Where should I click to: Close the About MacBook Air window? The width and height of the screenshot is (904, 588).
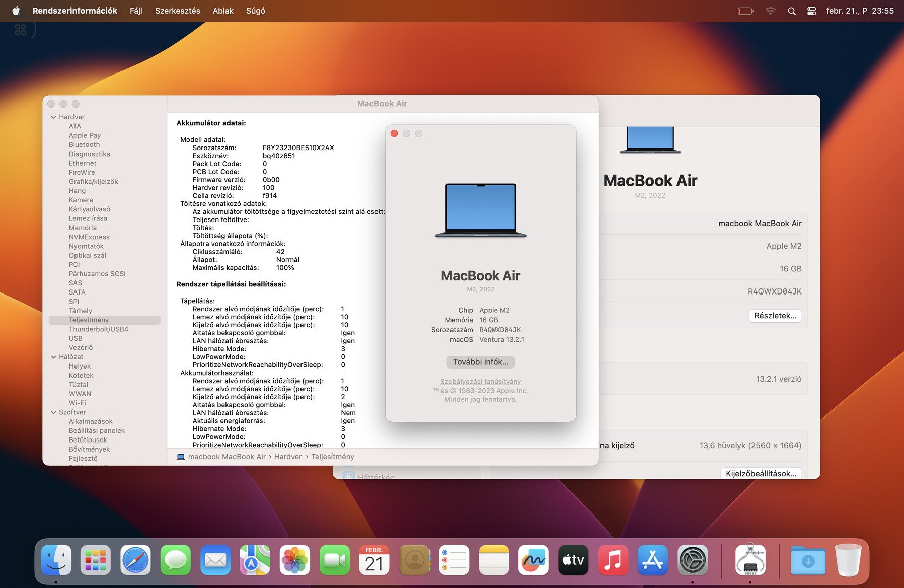[x=394, y=133]
